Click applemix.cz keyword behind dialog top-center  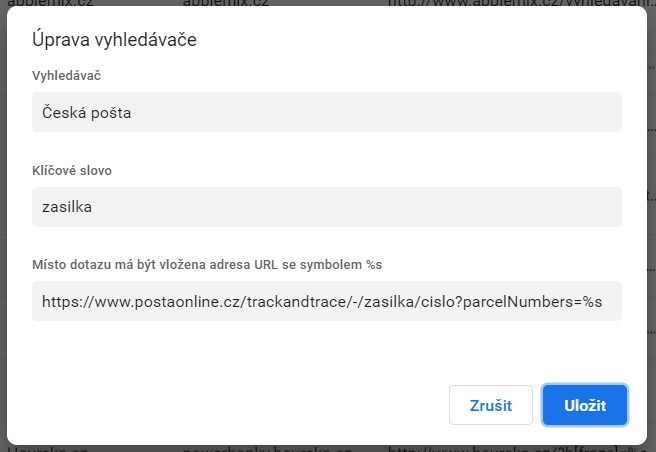pos(225,4)
